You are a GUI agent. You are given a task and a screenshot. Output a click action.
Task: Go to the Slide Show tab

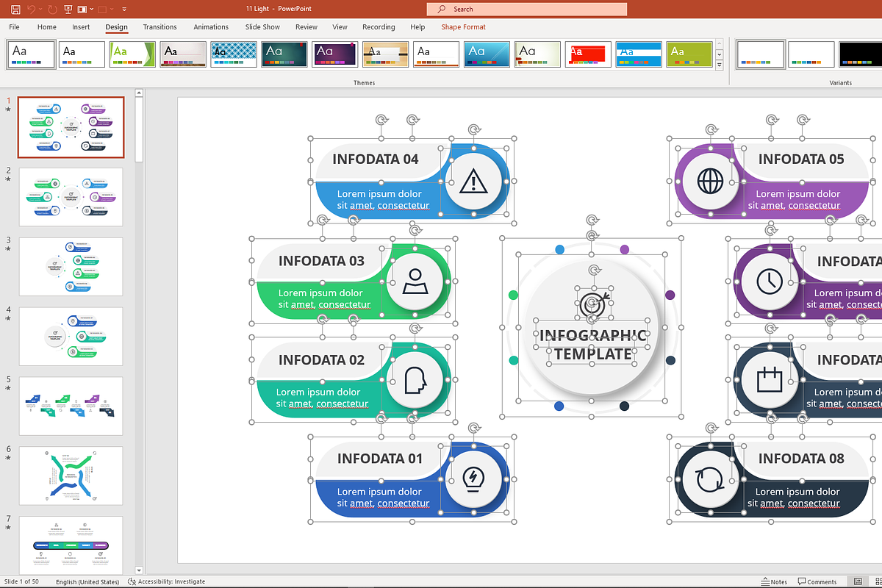point(262,27)
